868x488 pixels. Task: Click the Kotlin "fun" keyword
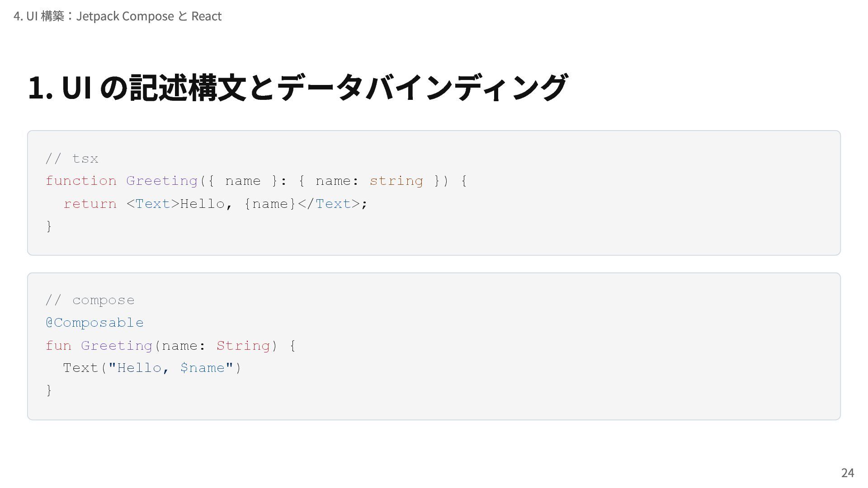point(58,346)
